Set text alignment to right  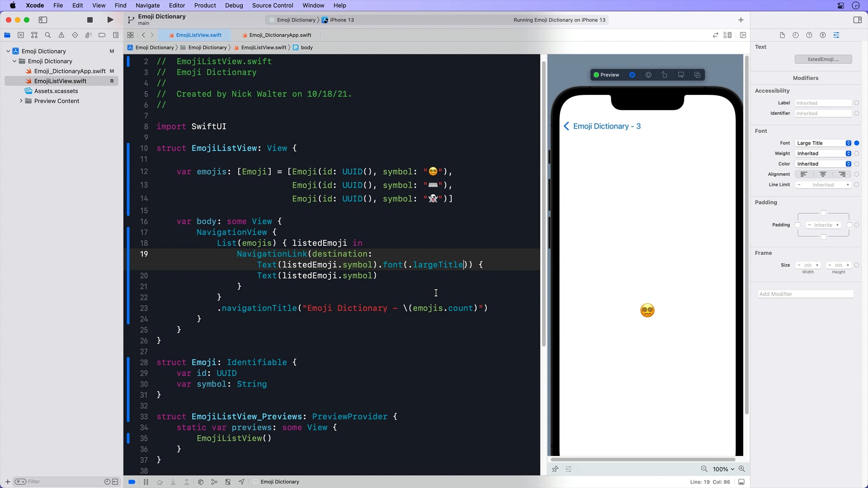(x=842, y=174)
